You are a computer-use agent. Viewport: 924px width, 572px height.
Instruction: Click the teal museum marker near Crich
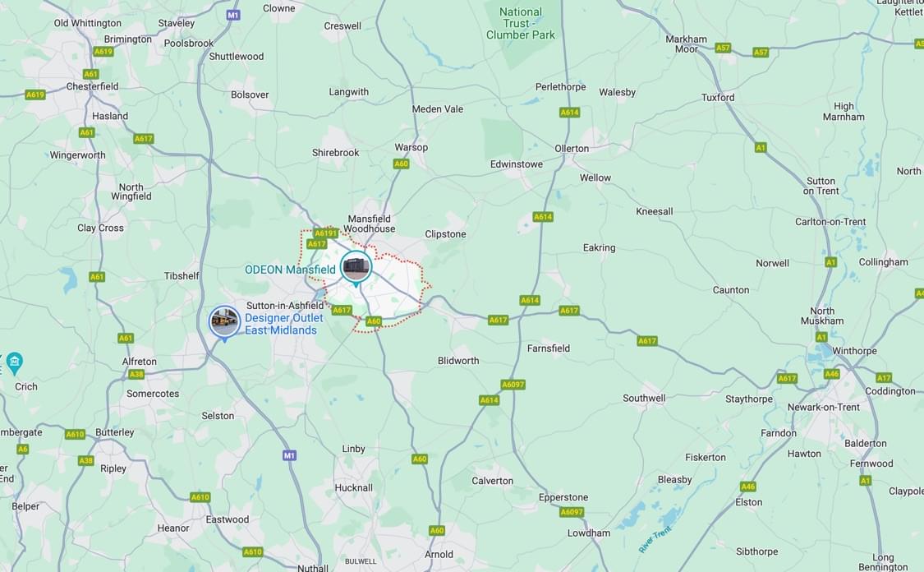click(14, 363)
